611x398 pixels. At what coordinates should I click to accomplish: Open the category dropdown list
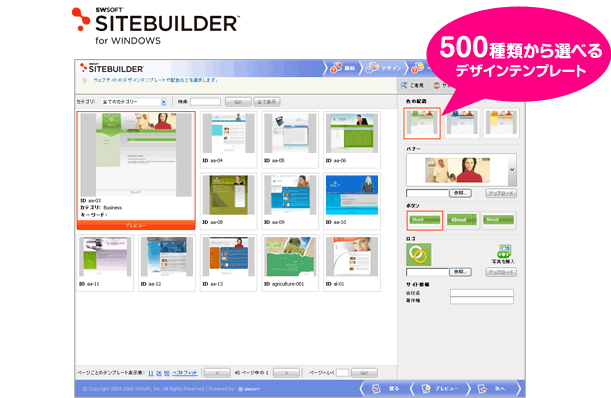click(x=134, y=102)
